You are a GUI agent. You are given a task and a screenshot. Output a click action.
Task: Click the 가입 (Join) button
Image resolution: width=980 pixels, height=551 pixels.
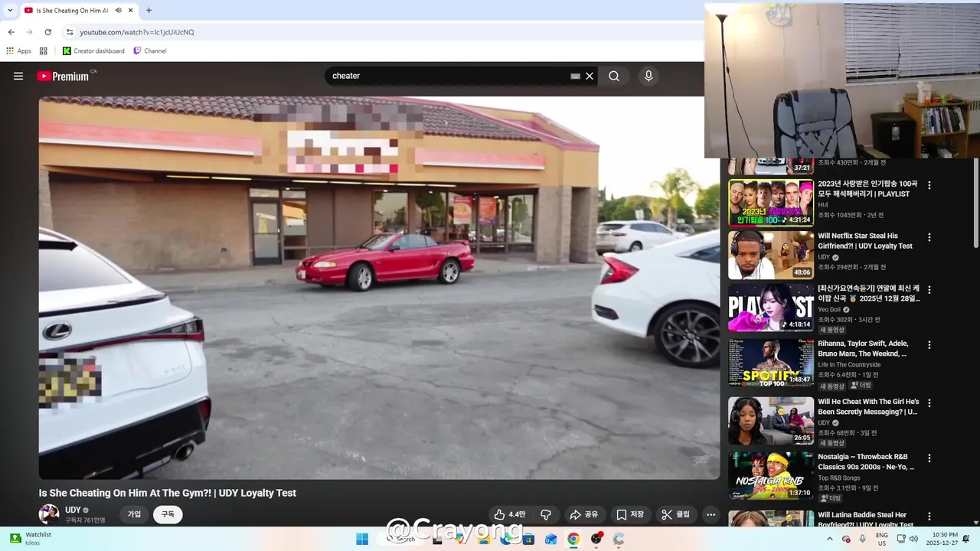134,514
